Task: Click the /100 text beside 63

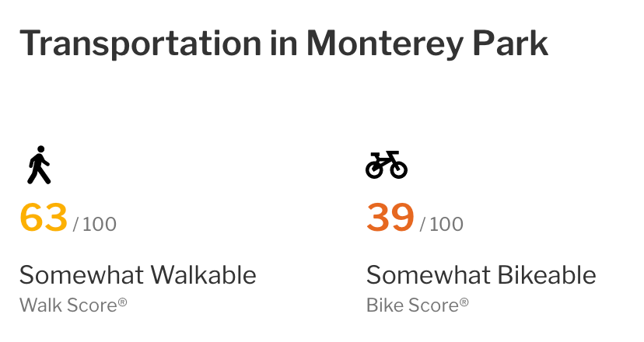Action: (95, 224)
